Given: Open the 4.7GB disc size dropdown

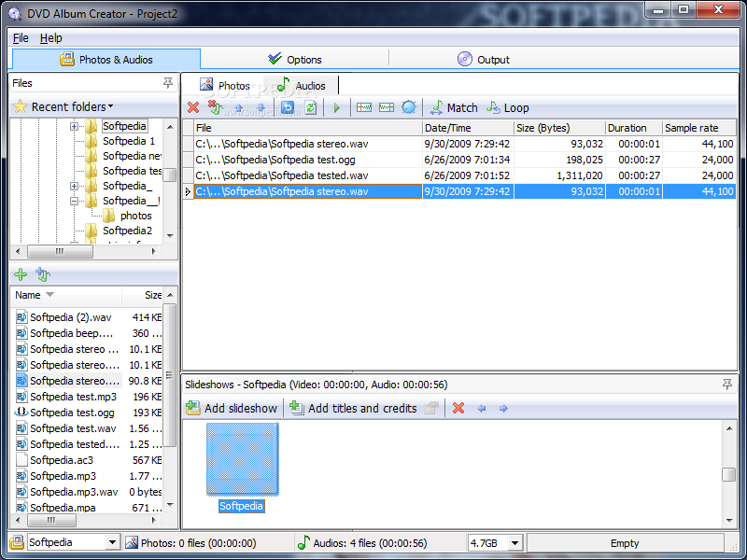Looking at the screenshot, I should click(515, 543).
